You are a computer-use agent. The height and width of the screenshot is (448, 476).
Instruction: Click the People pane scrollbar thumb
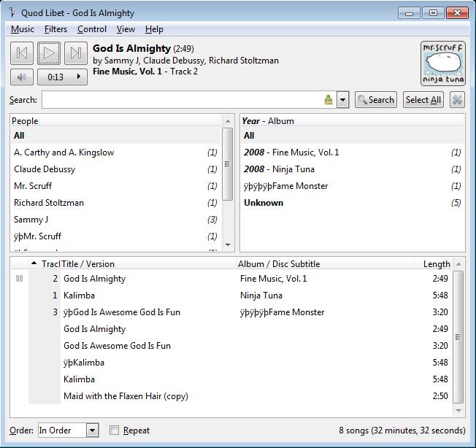click(x=227, y=164)
